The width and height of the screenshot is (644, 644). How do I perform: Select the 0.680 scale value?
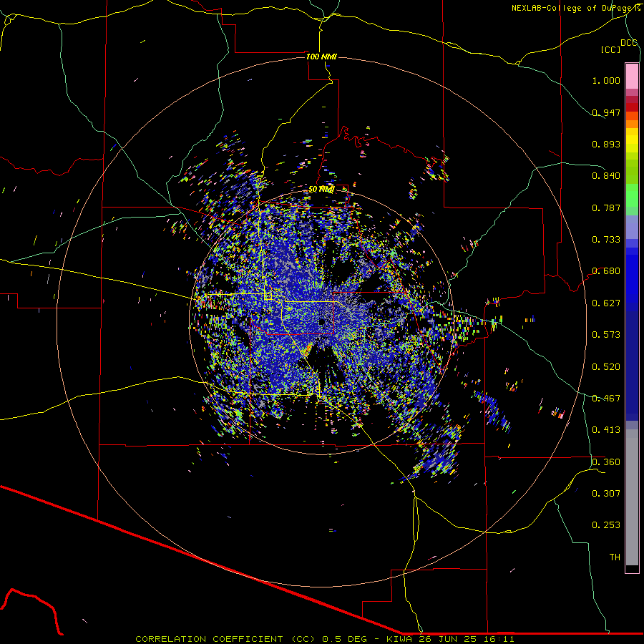pyautogui.click(x=606, y=271)
